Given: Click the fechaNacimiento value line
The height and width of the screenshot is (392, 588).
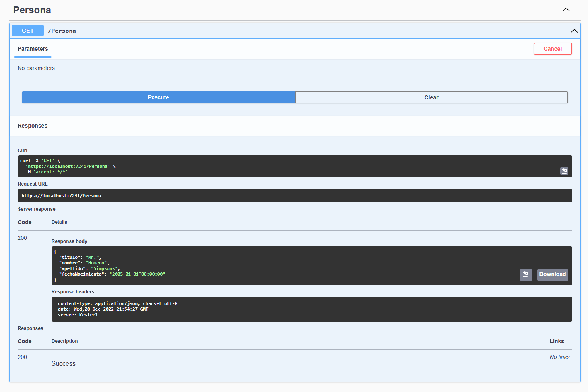Looking at the screenshot, I should click(x=112, y=274).
